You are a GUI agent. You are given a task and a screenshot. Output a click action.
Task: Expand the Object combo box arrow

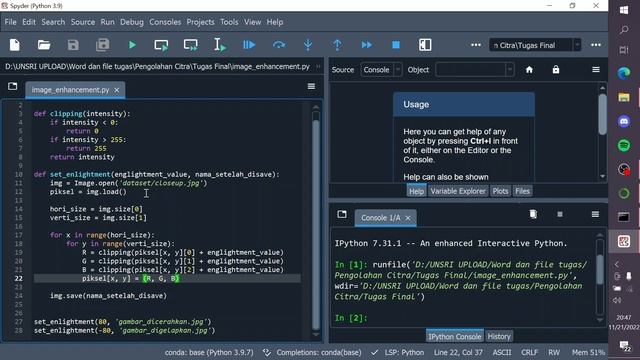(x=509, y=70)
